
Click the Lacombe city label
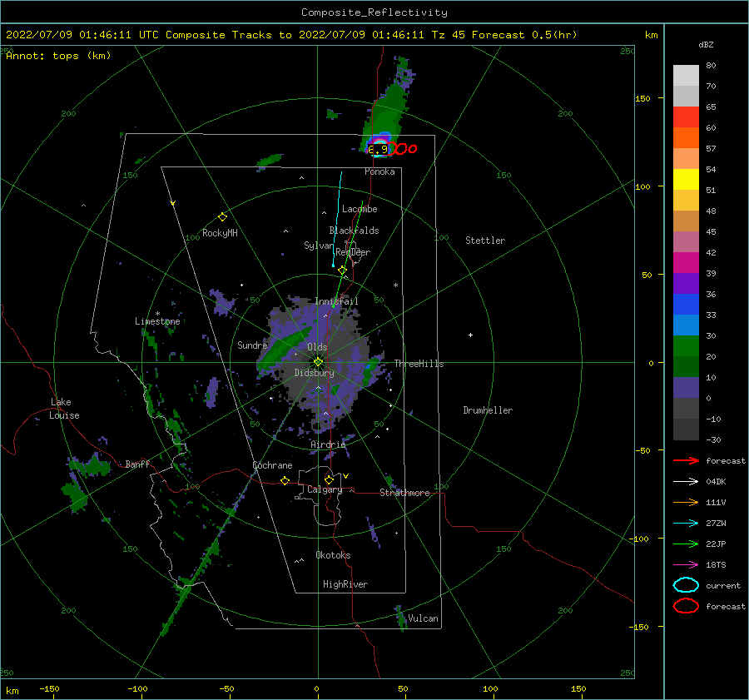click(360, 209)
